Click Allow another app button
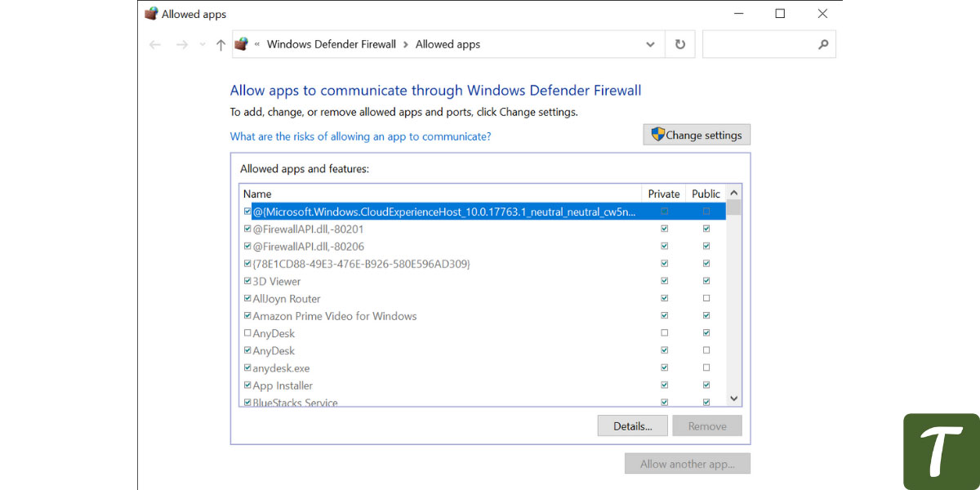The image size is (980, 490). [x=688, y=464]
